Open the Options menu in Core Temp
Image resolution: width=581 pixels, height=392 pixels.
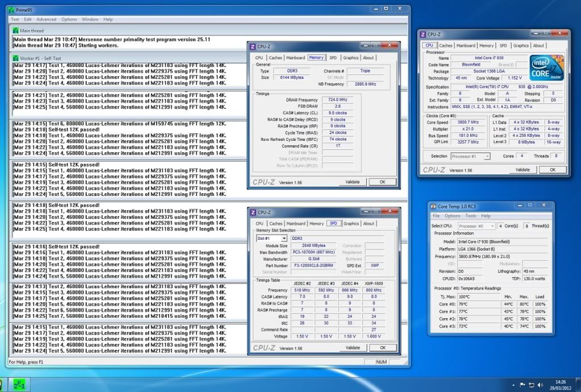click(x=452, y=215)
